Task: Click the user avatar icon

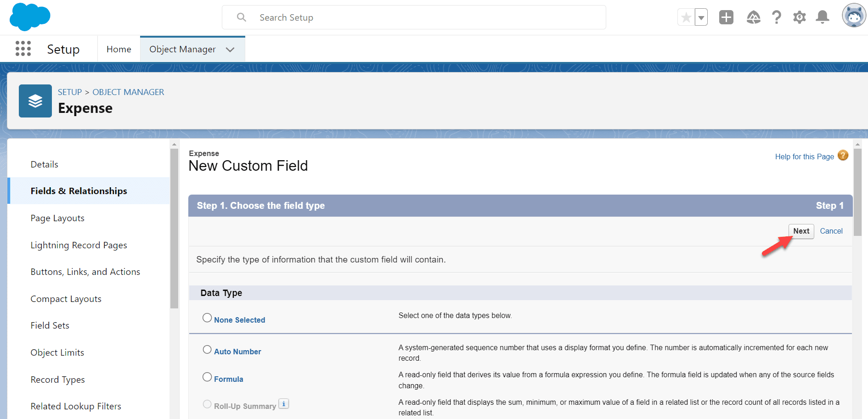Action: [853, 17]
